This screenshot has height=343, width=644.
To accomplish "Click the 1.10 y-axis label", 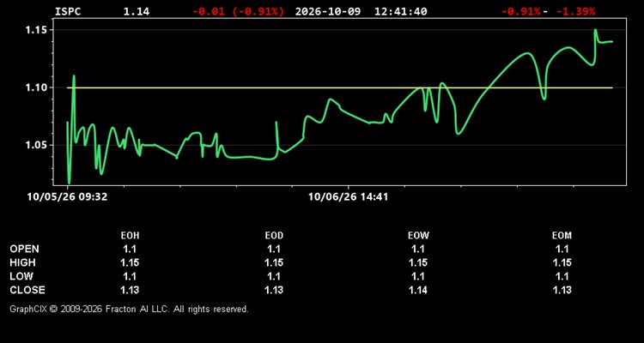I will 36,87.
